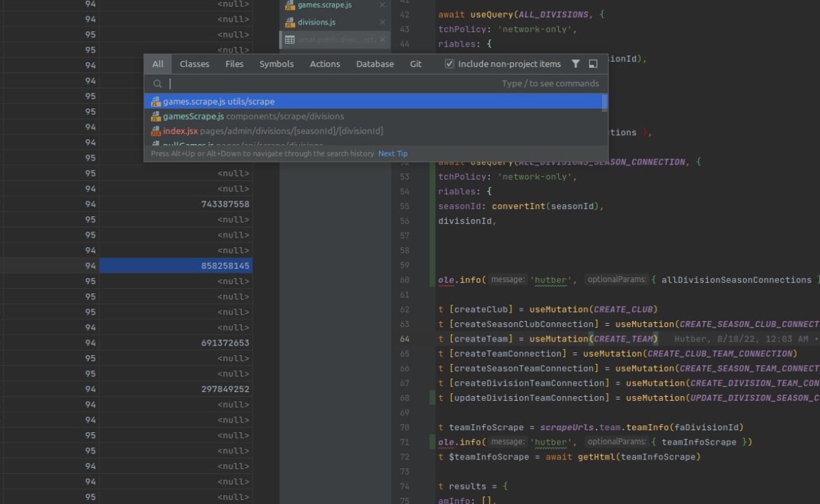820x504 pixels.
Task: Switch to the Classes search tab
Action: point(195,64)
